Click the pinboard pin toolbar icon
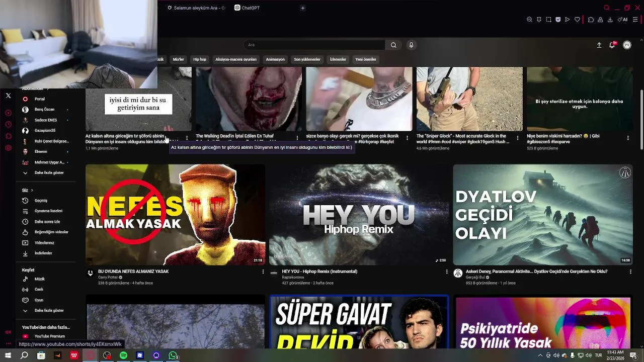The image size is (644, 362). (x=539, y=20)
